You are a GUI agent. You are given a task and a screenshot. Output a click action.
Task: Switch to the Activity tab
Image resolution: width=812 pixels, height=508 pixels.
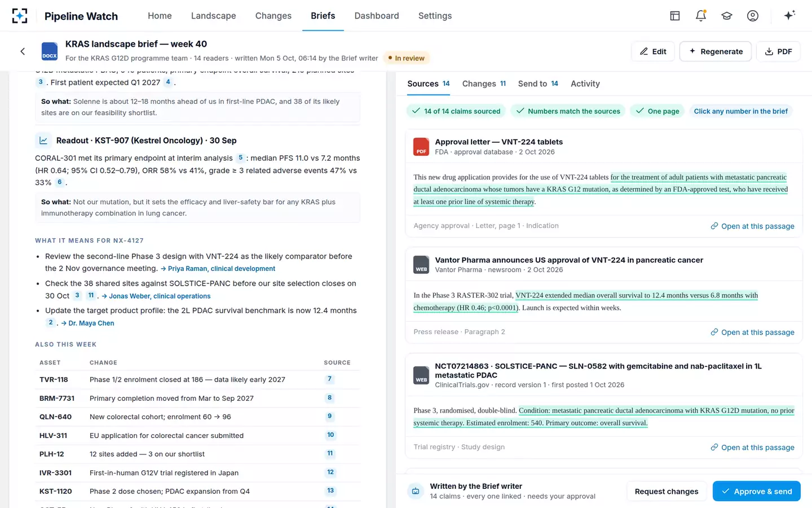(x=585, y=84)
